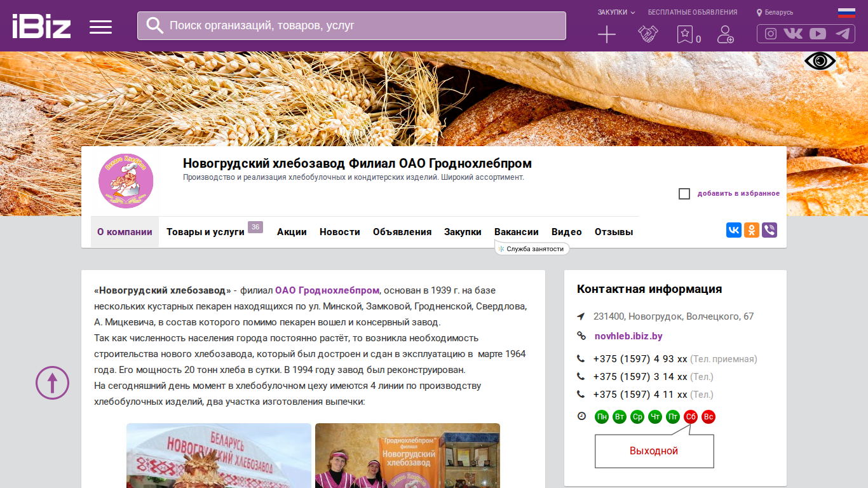Click the Saturday (Сб) day indicator
The height and width of the screenshot is (488, 868).
(x=691, y=417)
